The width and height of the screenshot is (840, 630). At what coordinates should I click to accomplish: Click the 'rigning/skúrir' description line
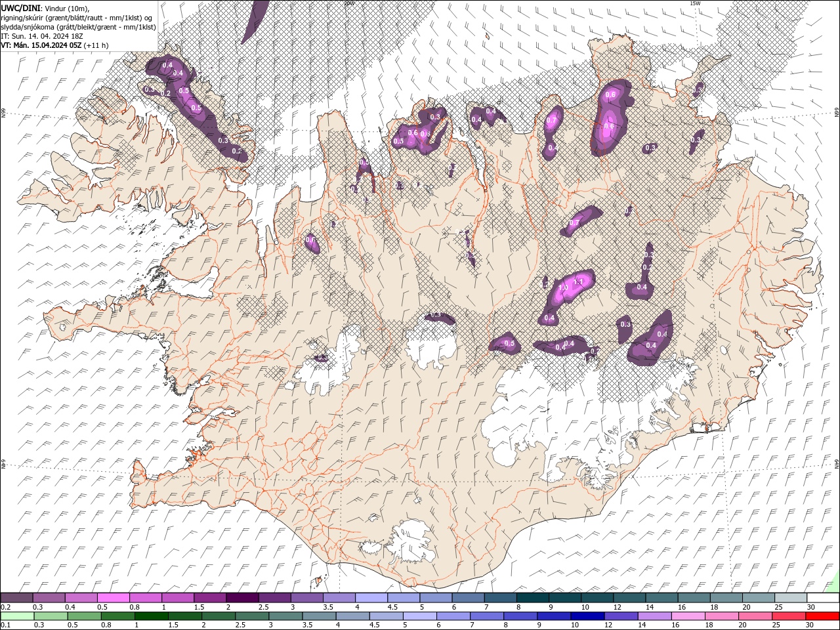[x=77, y=17]
